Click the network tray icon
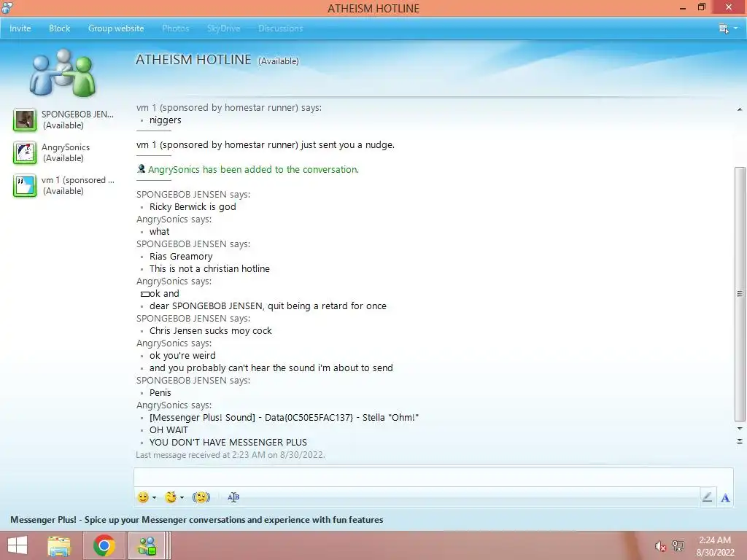Viewport: 747px width, 560px height. click(678, 546)
